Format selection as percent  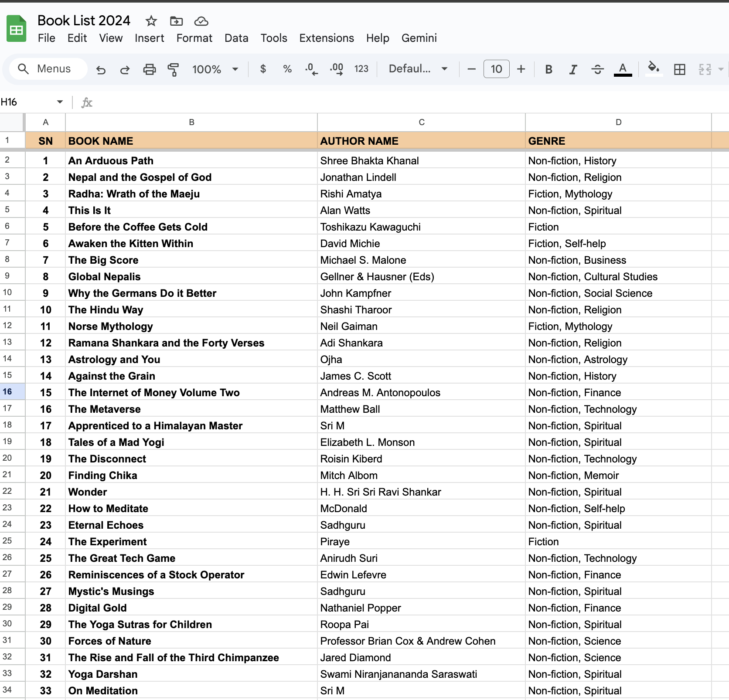[x=287, y=69]
